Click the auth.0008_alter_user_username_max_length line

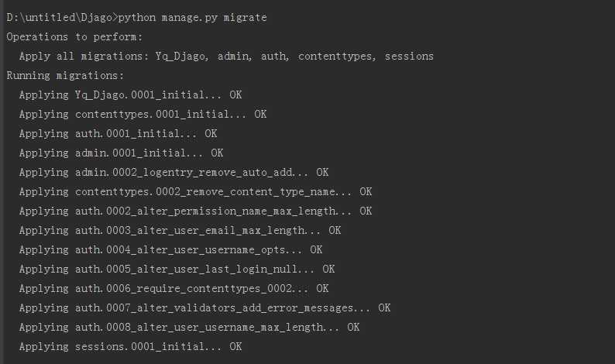189,327
